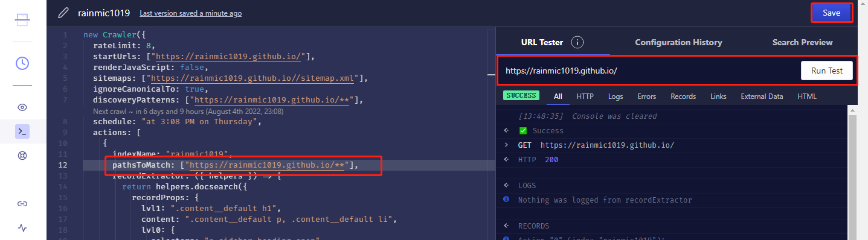Viewport: 868px width, 240px height.
Task: Click the actions: [ code line
Action: 117,132
